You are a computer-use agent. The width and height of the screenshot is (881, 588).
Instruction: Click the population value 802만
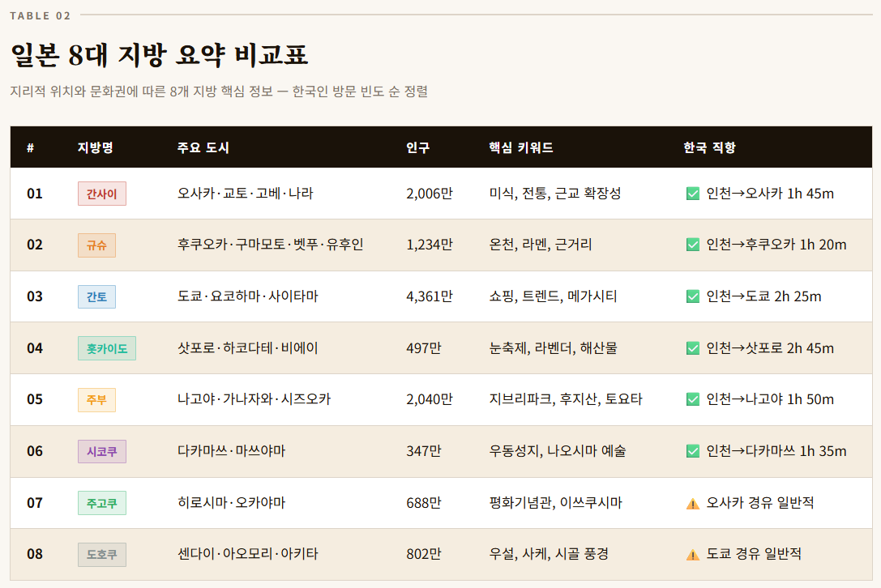click(424, 554)
